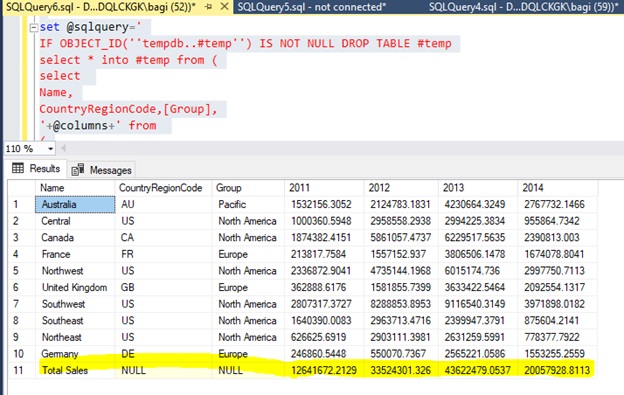Select the GB country code cell
The width and height of the screenshot is (624, 395).
click(x=163, y=288)
